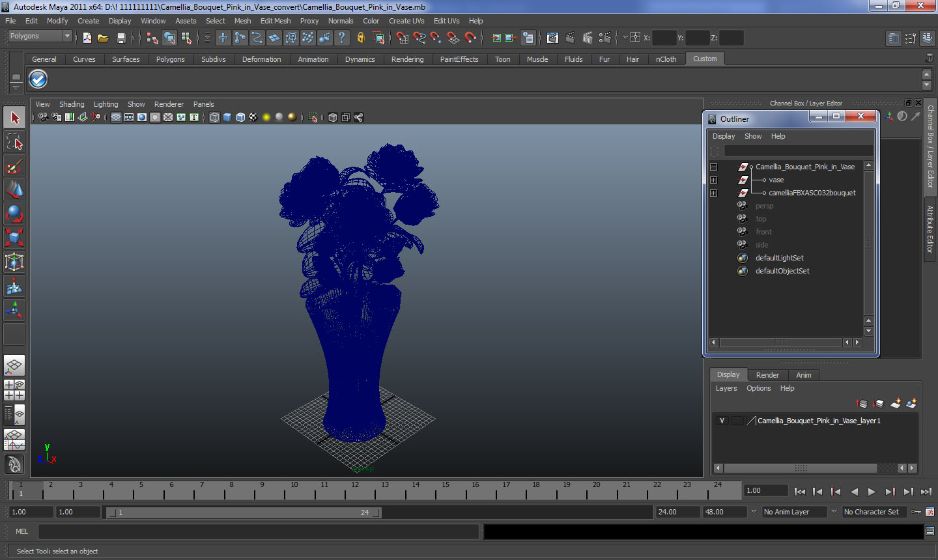
Task: Create a new empty layer icon
Action: point(896,404)
